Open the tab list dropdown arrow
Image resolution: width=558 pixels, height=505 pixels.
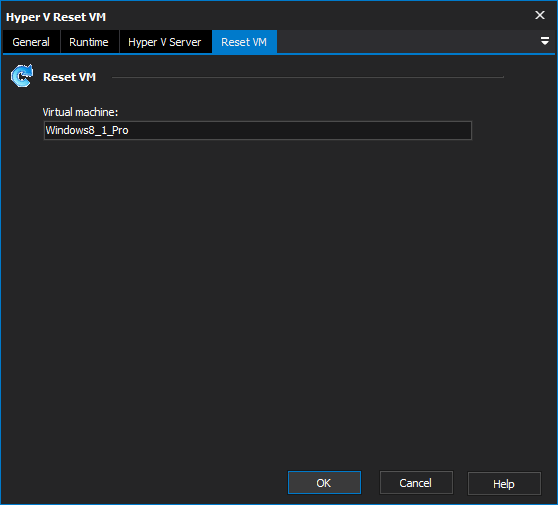(x=544, y=41)
